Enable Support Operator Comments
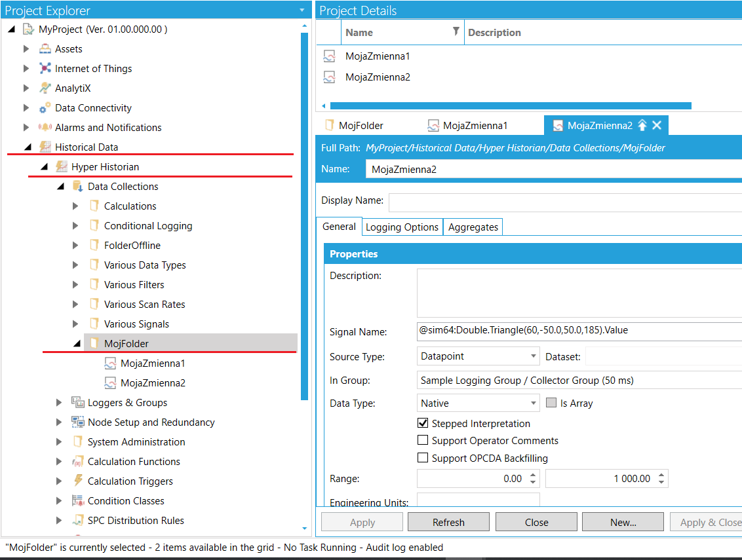This screenshot has height=560, width=742. pos(423,441)
